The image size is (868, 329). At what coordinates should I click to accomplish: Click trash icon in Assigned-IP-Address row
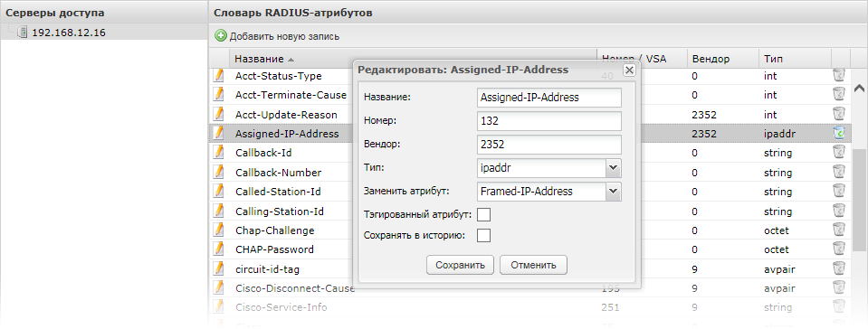pyautogui.click(x=839, y=133)
